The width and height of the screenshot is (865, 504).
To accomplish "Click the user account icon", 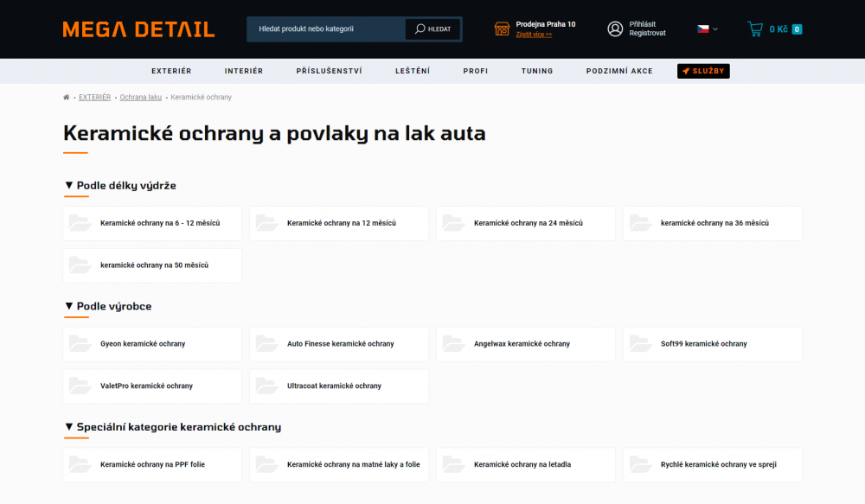I will click(615, 29).
